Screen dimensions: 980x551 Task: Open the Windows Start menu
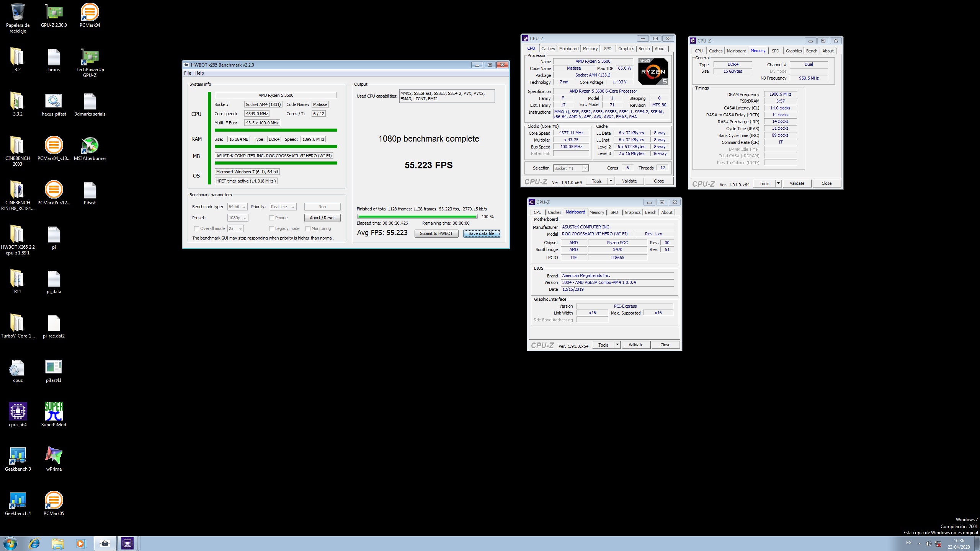pyautogui.click(x=10, y=543)
